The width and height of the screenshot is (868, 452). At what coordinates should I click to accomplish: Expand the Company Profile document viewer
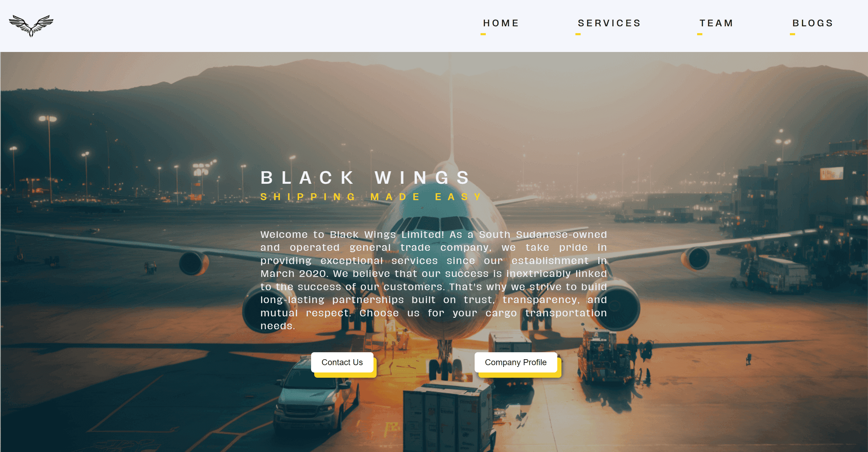point(515,362)
